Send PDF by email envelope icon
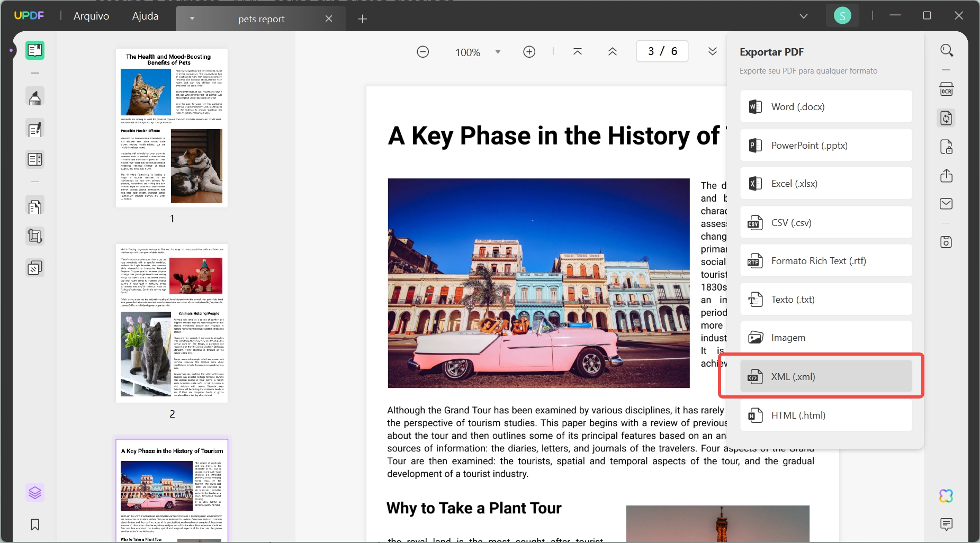This screenshot has height=543, width=980. (946, 204)
